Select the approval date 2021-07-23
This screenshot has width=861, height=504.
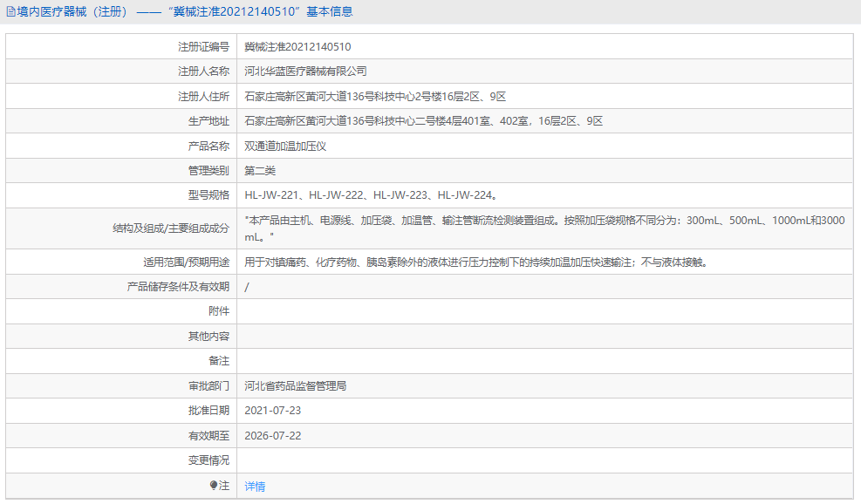click(272, 411)
